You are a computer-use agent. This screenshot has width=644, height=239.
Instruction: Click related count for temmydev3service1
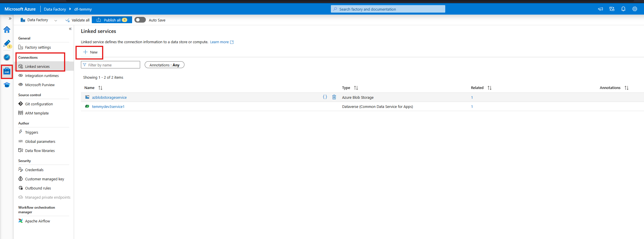tap(472, 107)
